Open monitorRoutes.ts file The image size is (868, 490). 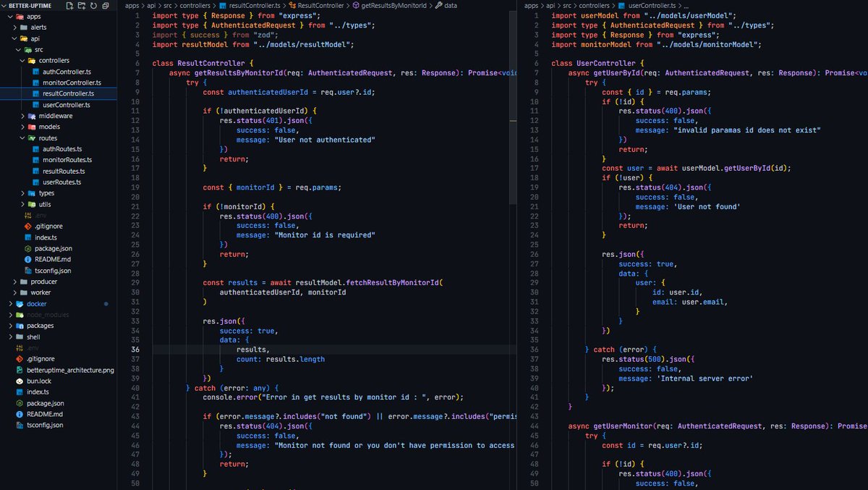click(67, 160)
